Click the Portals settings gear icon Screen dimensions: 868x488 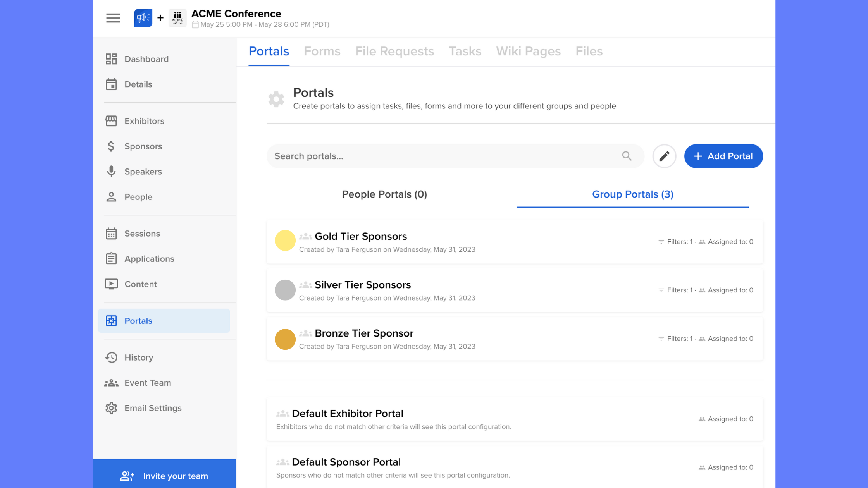point(276,99)
